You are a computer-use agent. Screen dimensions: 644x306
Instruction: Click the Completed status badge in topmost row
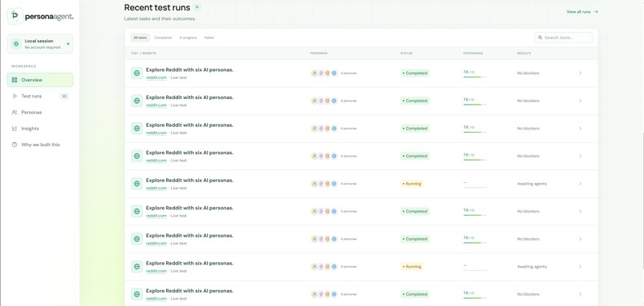click(415, 74)
